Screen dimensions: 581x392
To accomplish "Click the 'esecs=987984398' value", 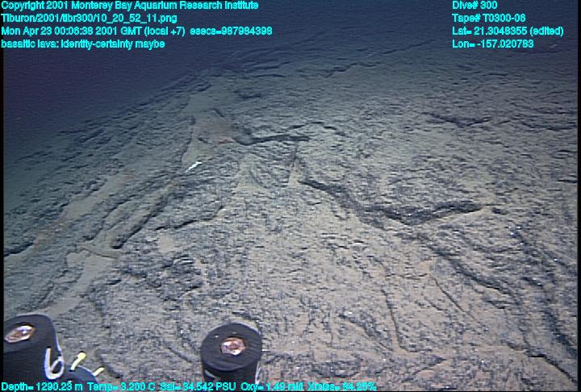I will [231, 31].
